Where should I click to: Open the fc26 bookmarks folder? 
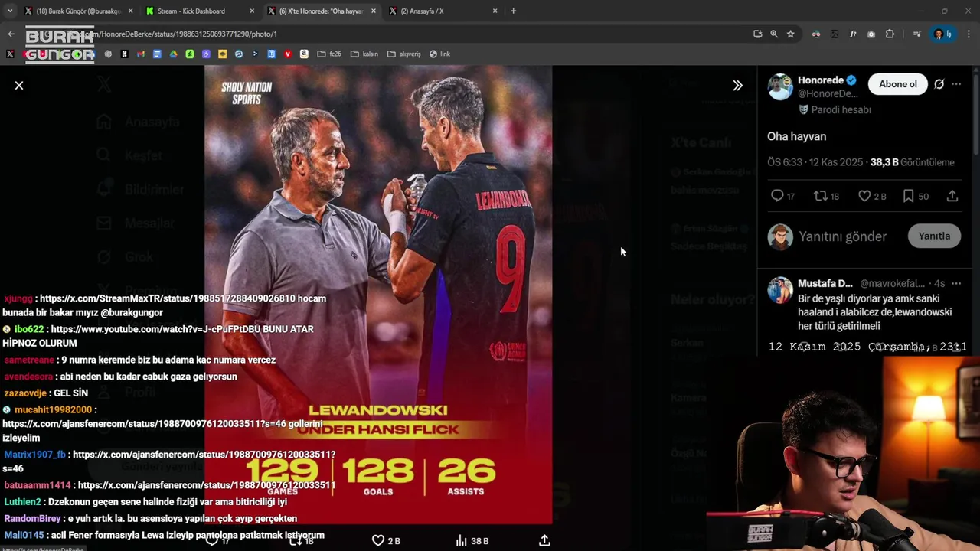329,54
